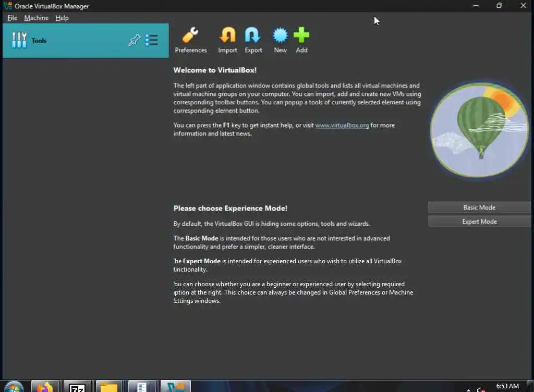The image size is (534, 392).
Task: Show hidden tray icons arrow
Action: (x=469, y=390)
